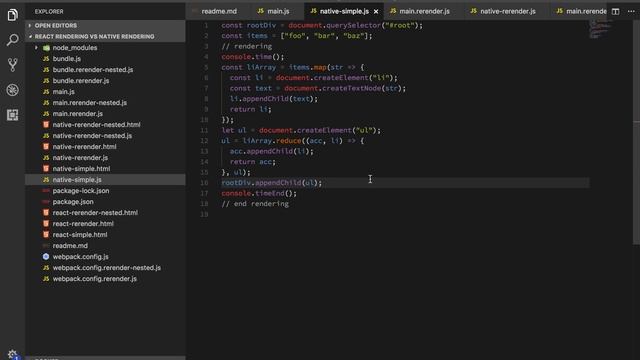The width and height of the screenshot is (640, 360).
Task: Open the editor more actions ellipsis
Action: (631, 11)
